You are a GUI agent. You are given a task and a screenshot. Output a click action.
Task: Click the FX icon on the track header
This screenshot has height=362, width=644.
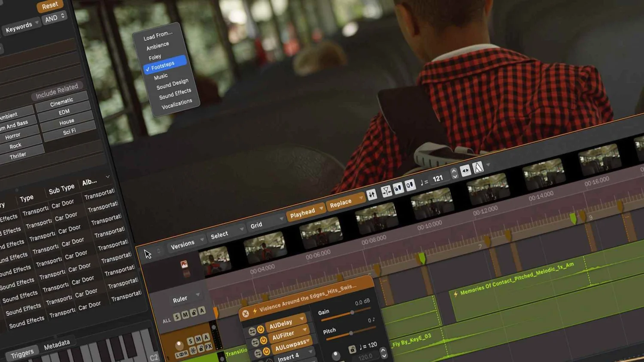point(208,347)
